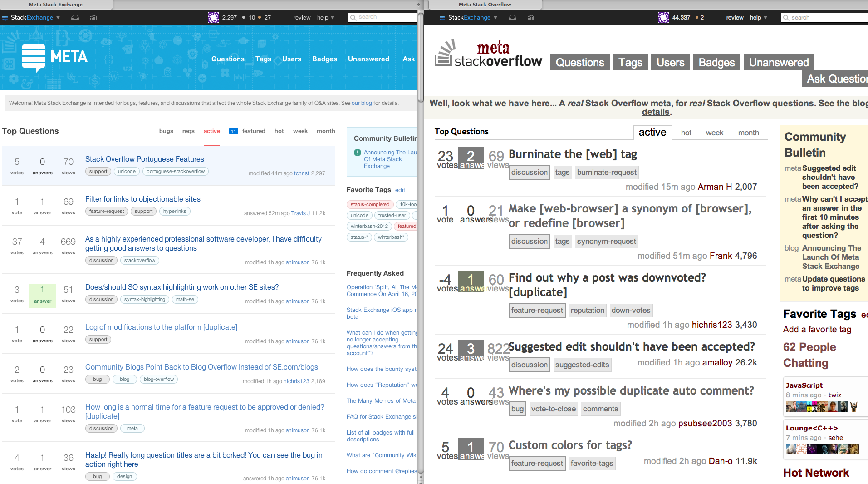Viewport: 868px width, 484px height.
Task: Click user avatar in Meta Stack Exchange window
Action: [213, 18]
